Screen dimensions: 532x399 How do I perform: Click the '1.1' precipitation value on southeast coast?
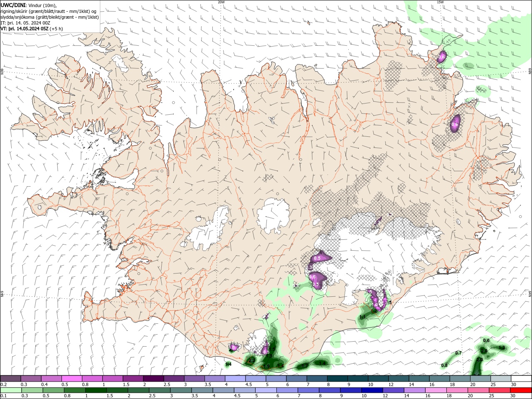(362, 317)
